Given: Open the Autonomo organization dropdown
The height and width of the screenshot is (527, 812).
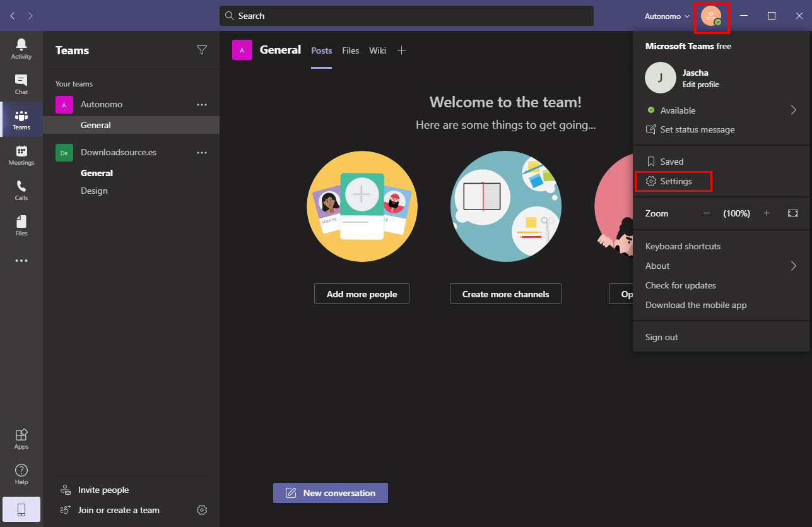Looking at the screenshot, I should tap(667, 16).
